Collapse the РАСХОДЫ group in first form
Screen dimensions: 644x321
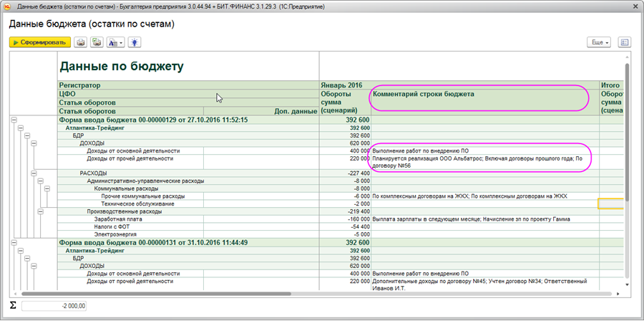pos(35,173)
